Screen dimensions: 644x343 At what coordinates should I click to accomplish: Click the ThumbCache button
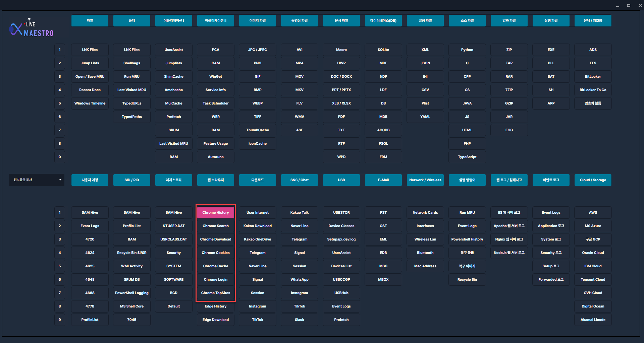tap(257, 130)
